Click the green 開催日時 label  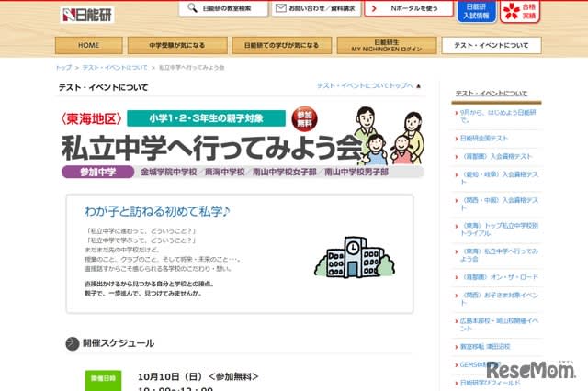point(103,381)
